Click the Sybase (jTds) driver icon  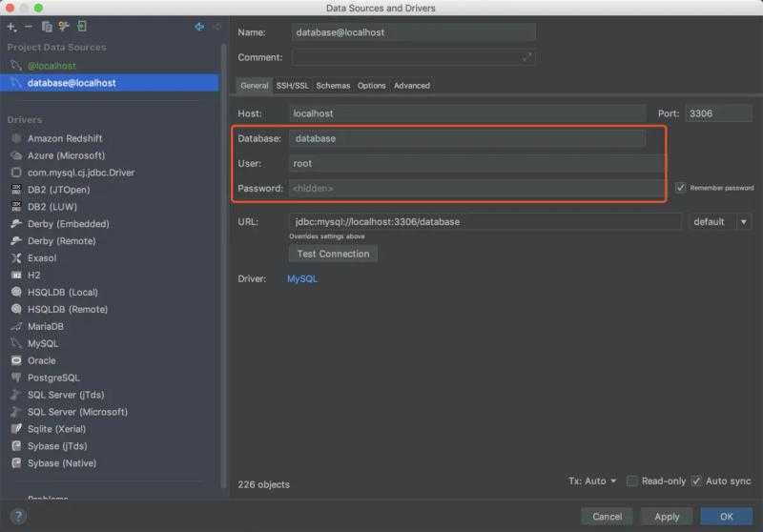point(16,446)
